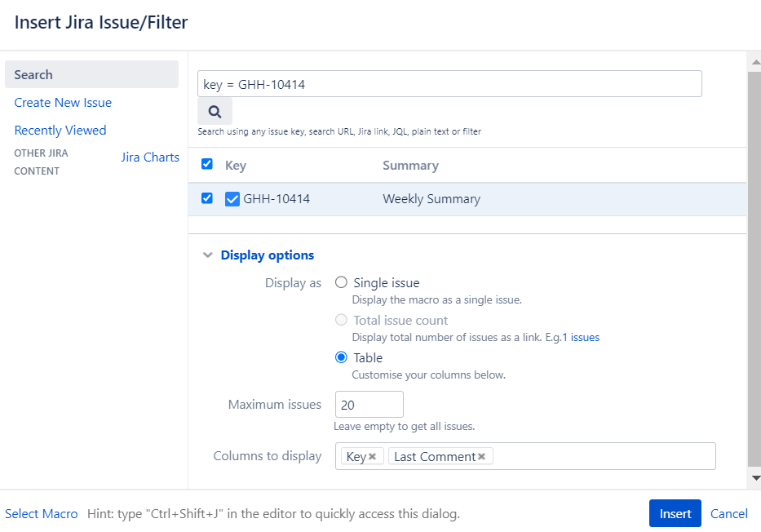Click the scrollbar down arrow
Screen dimensions: 761x532
(x=755, y=477)
